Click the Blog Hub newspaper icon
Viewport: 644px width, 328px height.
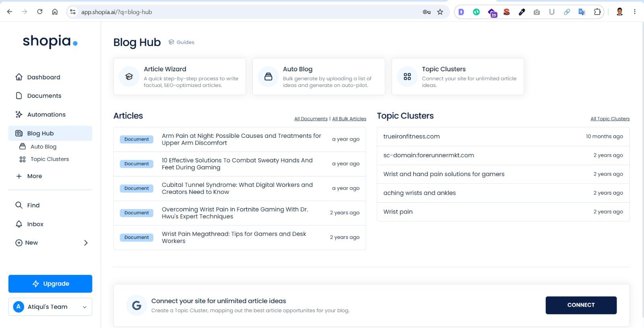click(19, 133)
